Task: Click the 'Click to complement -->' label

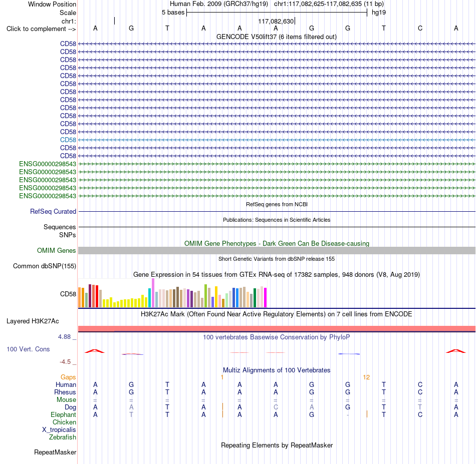Action: (x=41, y=29)
